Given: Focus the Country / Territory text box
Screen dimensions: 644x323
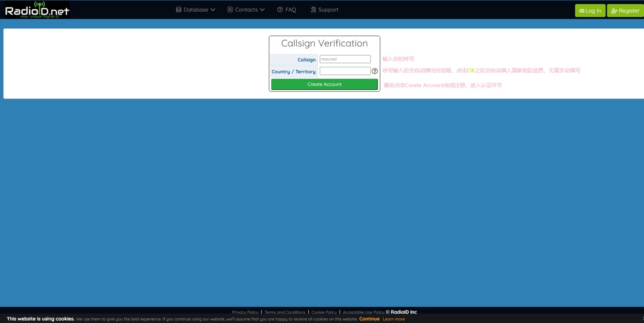Looking at the screenshot, I should 345,71.
